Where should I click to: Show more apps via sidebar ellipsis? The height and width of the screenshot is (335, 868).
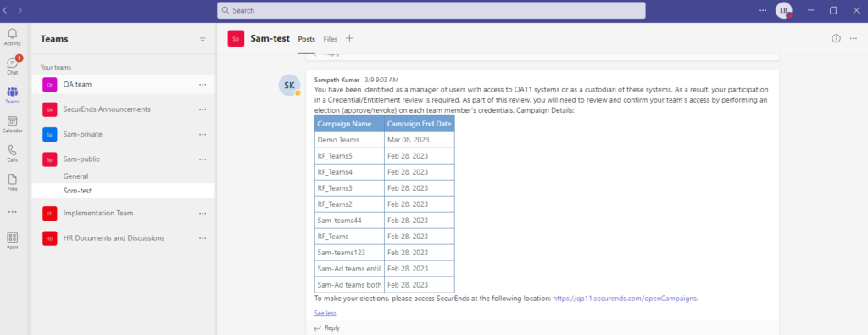point(12,211)
